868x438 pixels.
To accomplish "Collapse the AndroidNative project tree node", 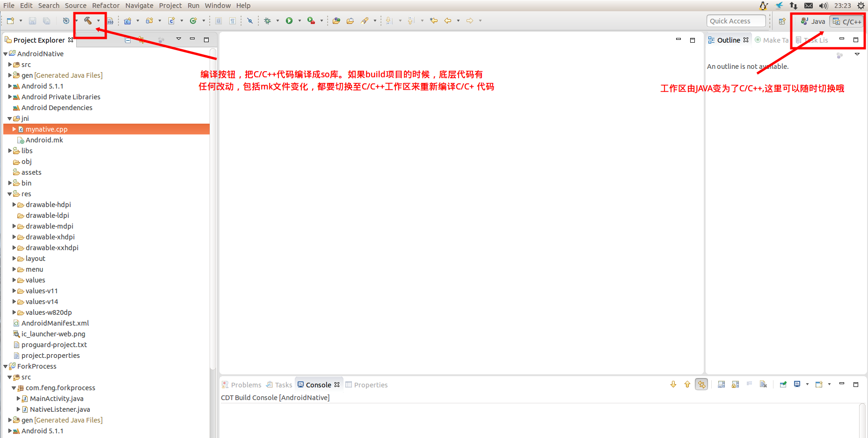I will coord(6,54).
